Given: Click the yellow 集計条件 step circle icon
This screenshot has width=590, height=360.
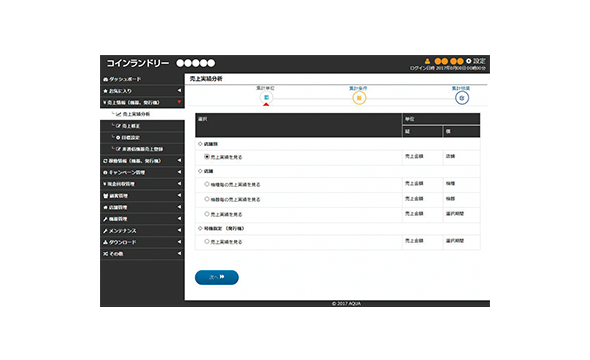Looking at the screenshot, I should point(359,98).
